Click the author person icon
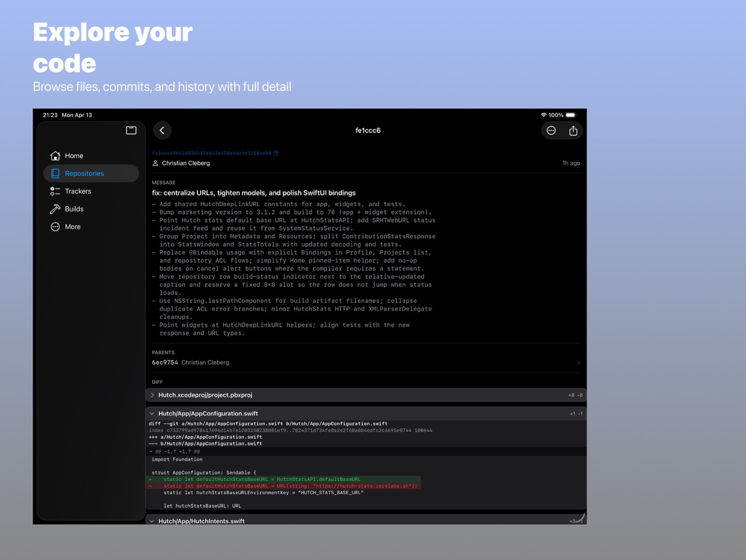The height and width of the screenshot is (560, 746). [155, 163]
